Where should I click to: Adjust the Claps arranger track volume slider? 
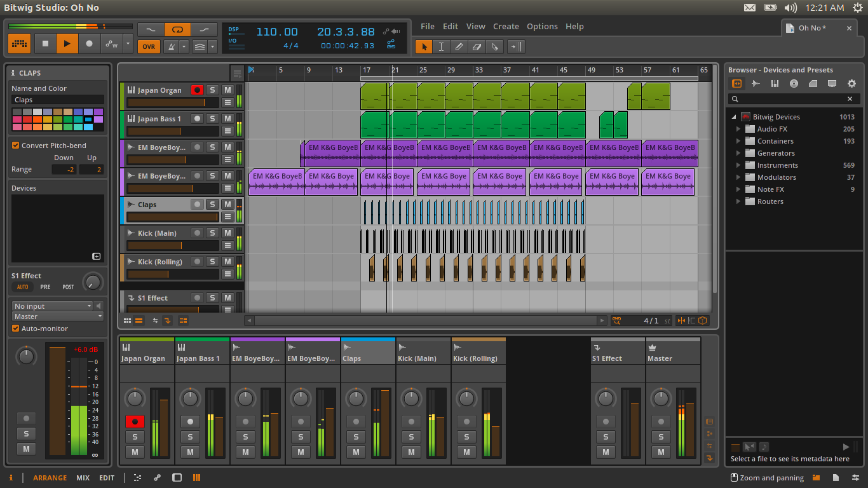click(x=172, y=217)
